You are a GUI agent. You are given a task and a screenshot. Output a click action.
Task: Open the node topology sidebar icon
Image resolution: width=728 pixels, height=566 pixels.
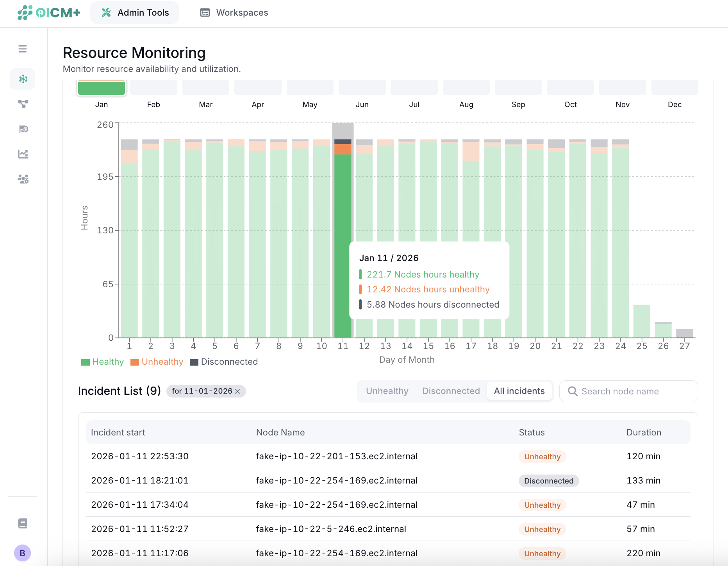23,104
